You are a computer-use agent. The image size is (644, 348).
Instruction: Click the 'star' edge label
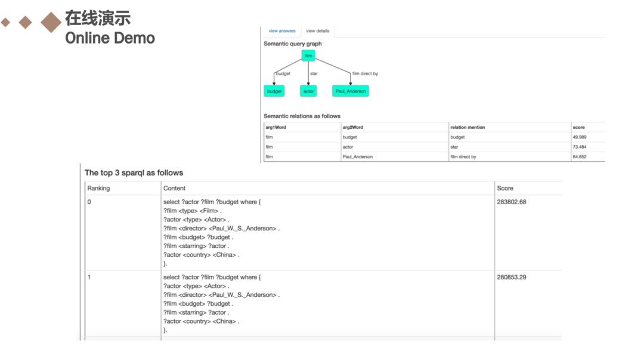(x=314, y=73)
